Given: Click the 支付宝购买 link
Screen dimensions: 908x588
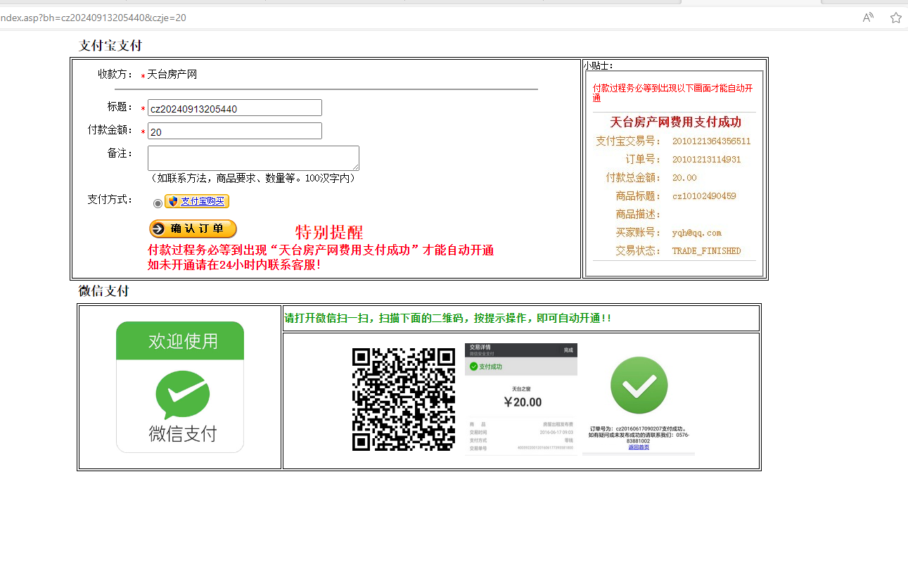Looking at the screenshot, I should tap(202, 201).
